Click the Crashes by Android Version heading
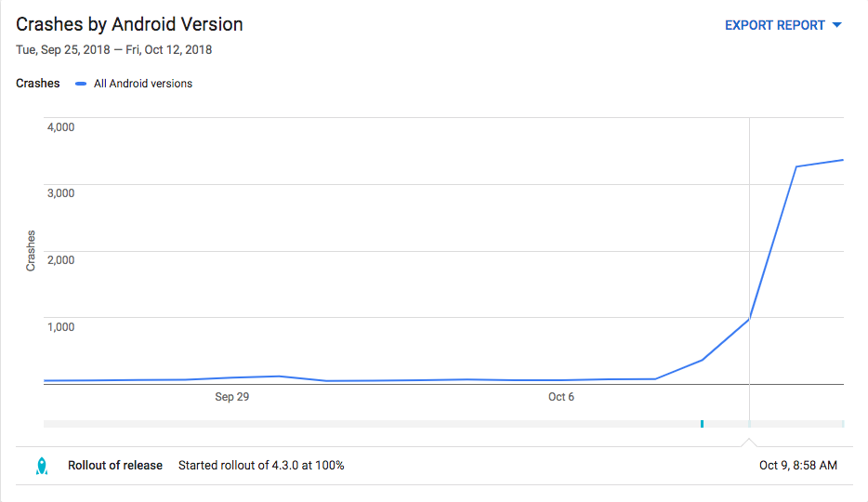The image size is (868, 502). tap(129, 24)
